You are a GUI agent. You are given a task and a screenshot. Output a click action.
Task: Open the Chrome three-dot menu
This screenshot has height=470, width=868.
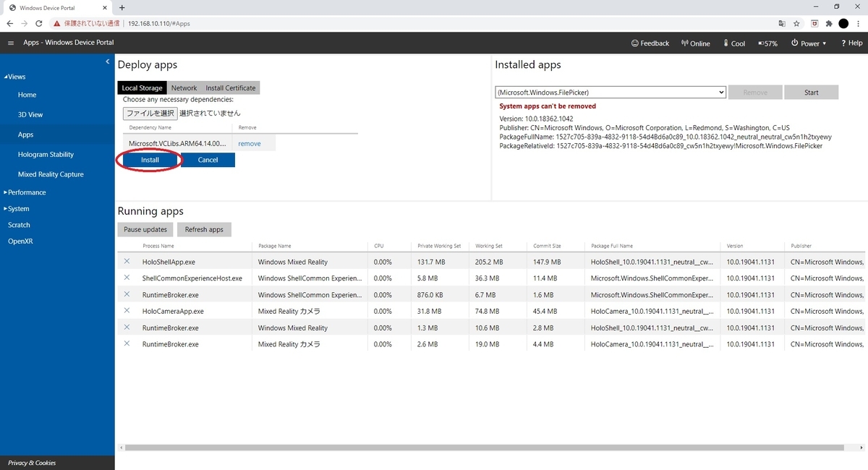coord(858,23)
